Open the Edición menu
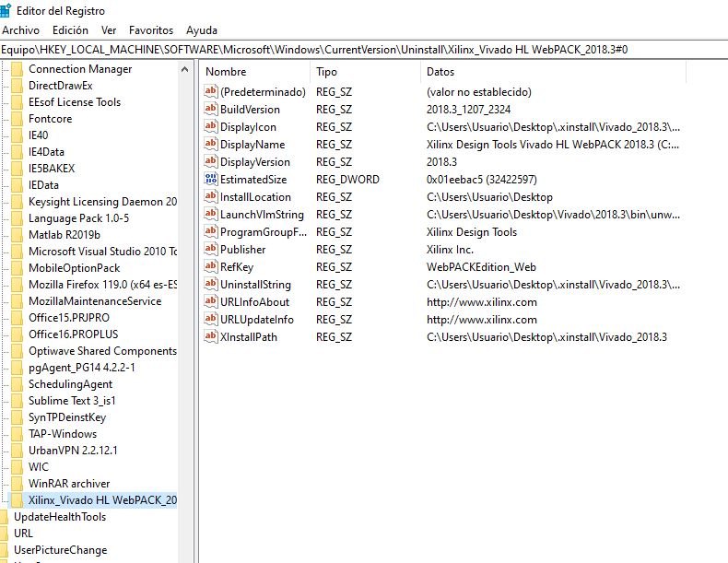The image size is (728, 563). click(x=70, y=30)
